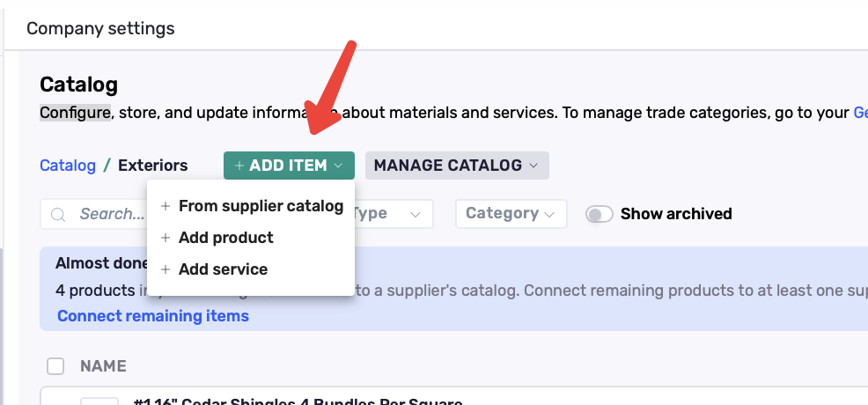This screenshot has height=405, width=868.
Task: Open the Connect remaining items link
Action: tap(153, 316)
